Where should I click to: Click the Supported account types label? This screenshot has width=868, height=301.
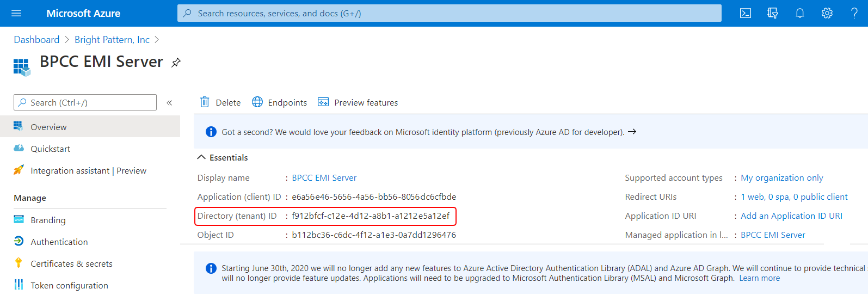[x=674, y=177]
